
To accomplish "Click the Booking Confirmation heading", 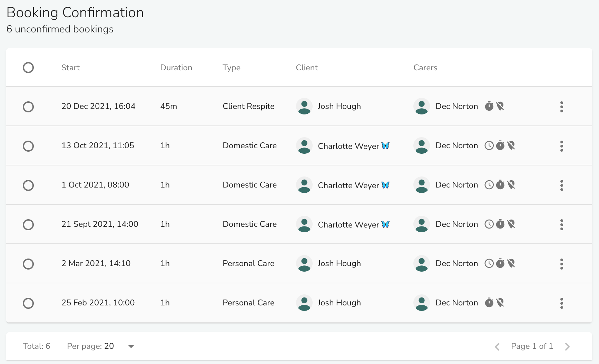I will 75,13.
